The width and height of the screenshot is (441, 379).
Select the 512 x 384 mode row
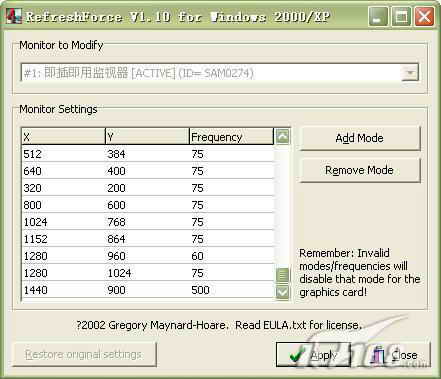point(148,154)
